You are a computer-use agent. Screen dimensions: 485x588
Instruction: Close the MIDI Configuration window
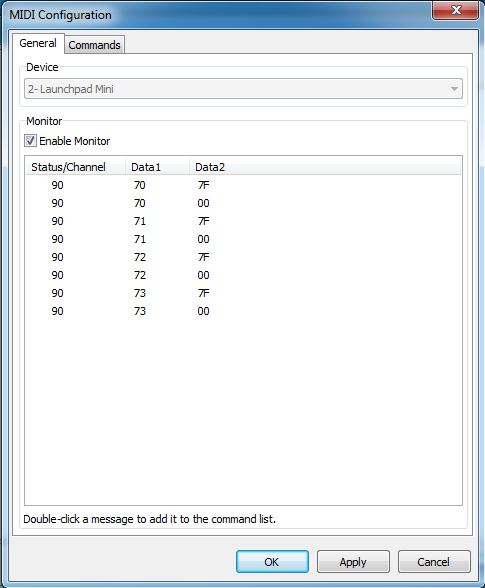(x=456, y=10)
